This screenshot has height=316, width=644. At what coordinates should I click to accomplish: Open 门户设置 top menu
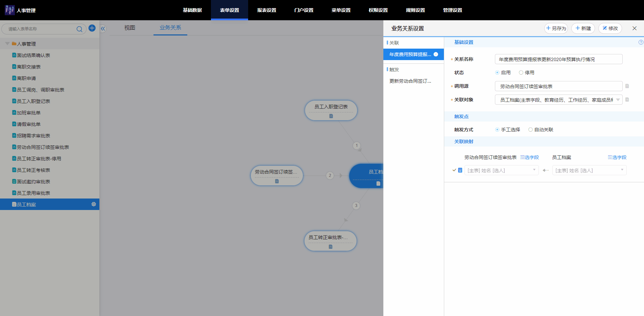pos(304,10)
